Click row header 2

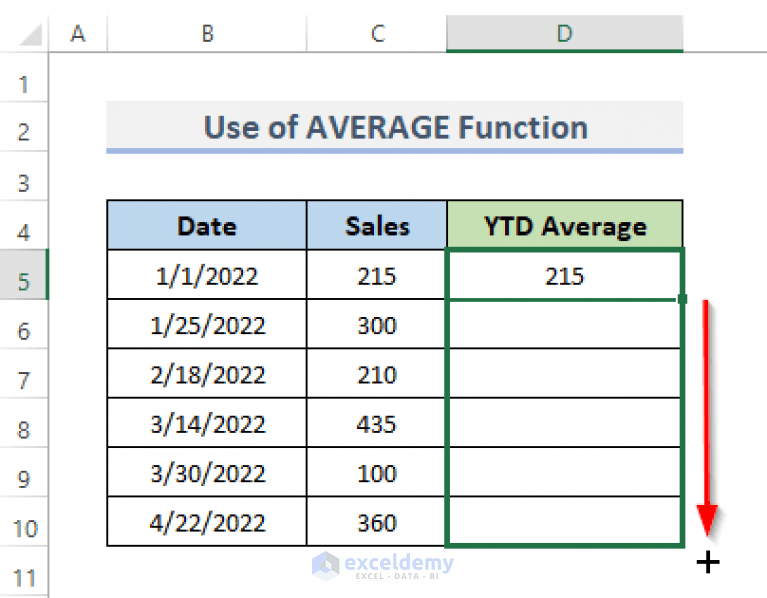click(x=24, y=129)
